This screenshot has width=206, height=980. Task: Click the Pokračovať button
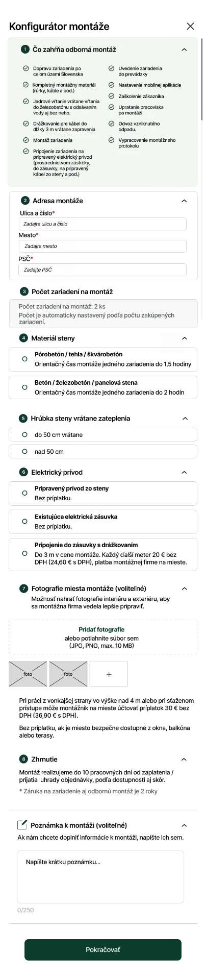click(103, 950)
